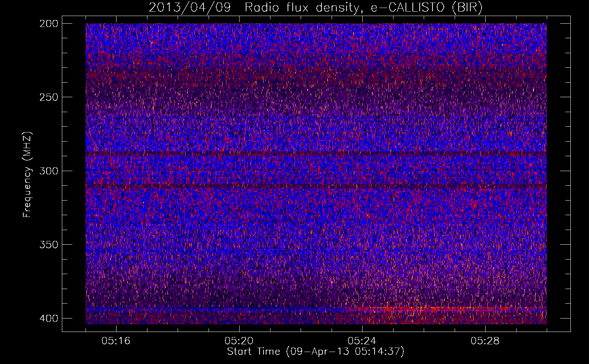The image size is (589, 364).
Task: Select the 400 frequency tick label
Action: coord(48,318)
